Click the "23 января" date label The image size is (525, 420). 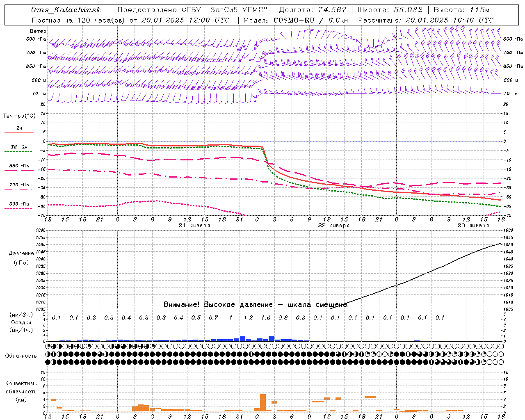pos(473,226)
